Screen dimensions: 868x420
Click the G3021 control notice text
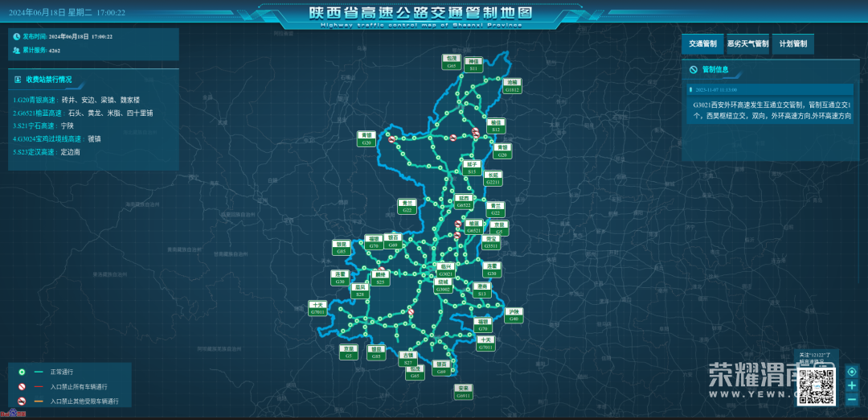(x=771, y=110)
